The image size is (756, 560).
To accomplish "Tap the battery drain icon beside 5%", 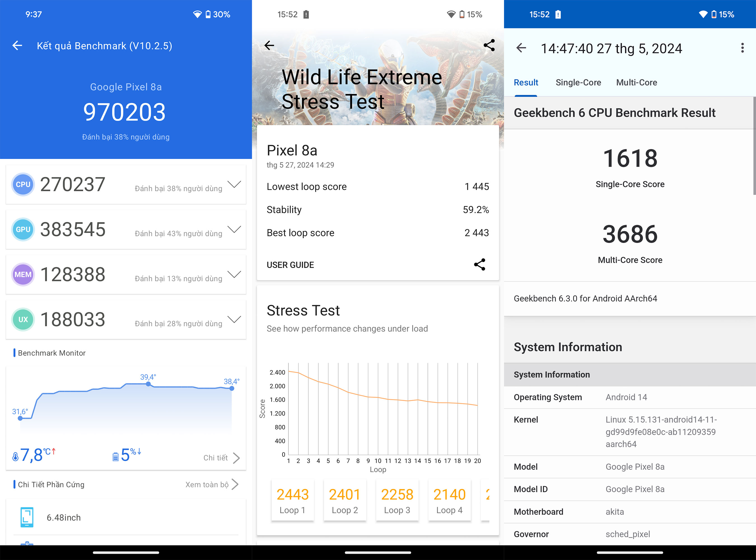I will point(116,457).
